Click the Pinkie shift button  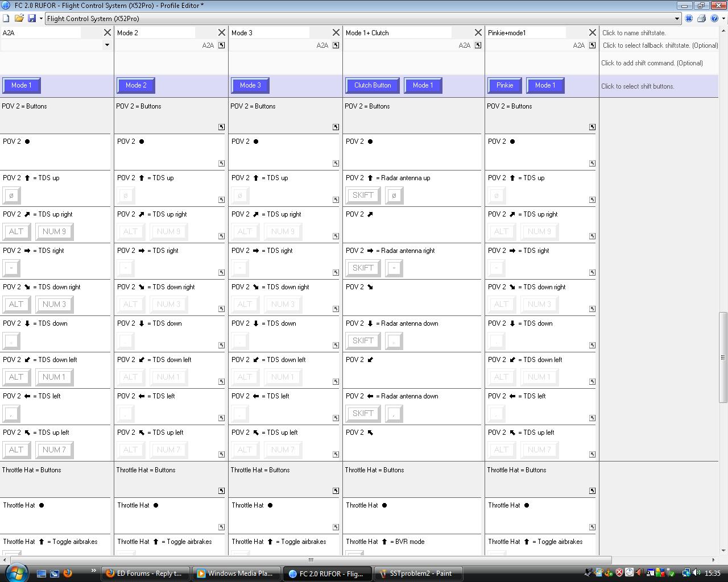pos(504,85)
